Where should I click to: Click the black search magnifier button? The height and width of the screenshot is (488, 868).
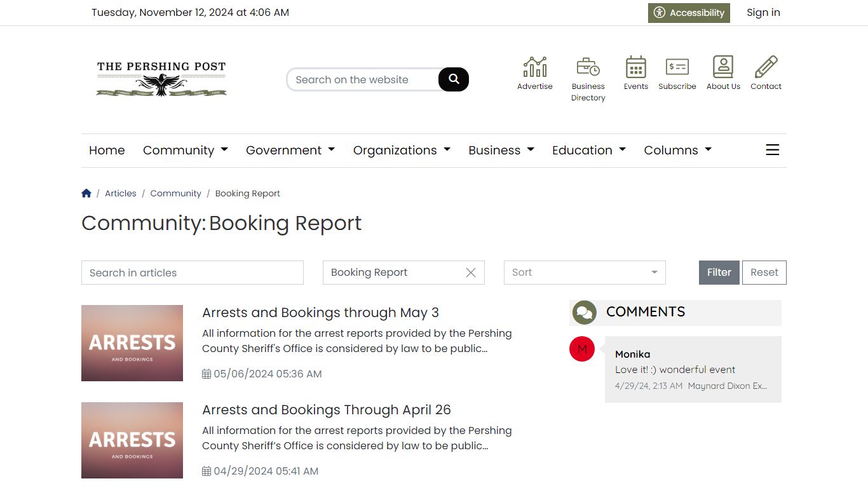pyautogui.click(x=454, y=79)
